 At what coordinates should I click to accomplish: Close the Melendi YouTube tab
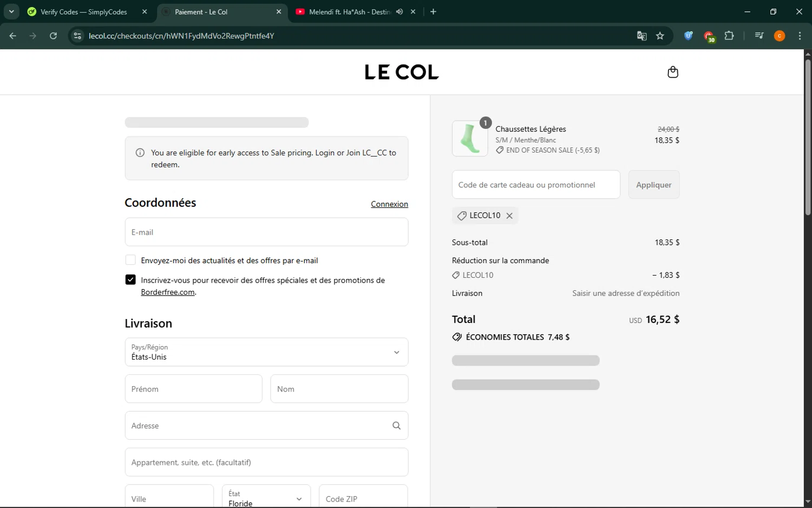click(413, 11)
